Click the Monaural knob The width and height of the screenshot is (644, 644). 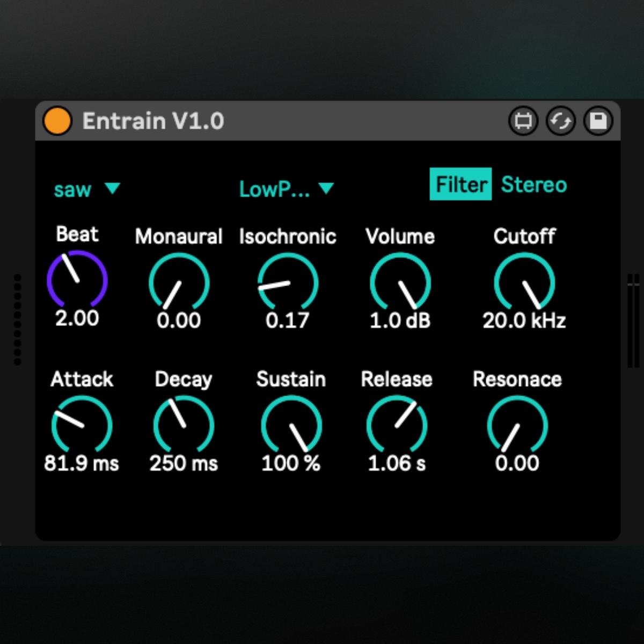(179, 283)
